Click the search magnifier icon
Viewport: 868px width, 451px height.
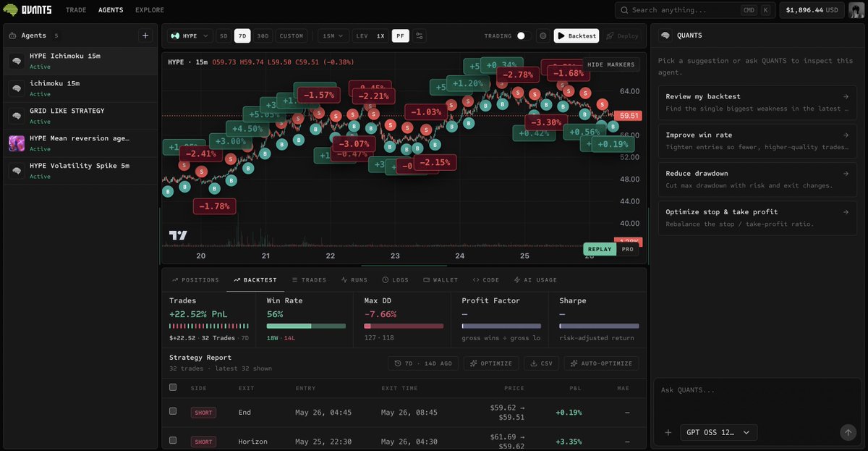[x=624, y=10]
